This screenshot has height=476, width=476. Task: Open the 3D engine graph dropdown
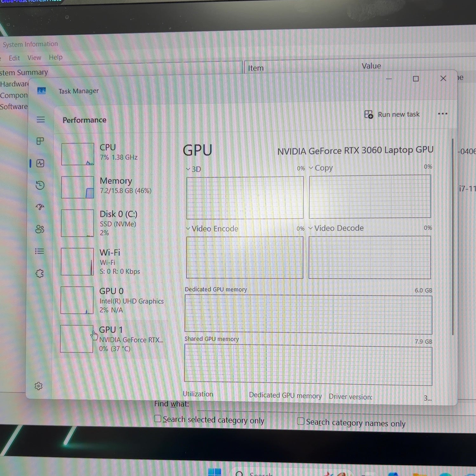coord(194,169)
